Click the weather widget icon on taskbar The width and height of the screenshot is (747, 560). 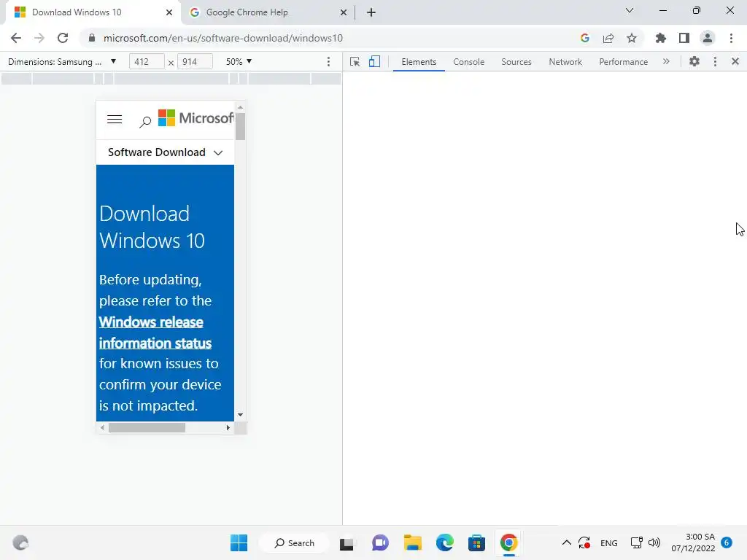pyautogui.click(x=20, y=542)
